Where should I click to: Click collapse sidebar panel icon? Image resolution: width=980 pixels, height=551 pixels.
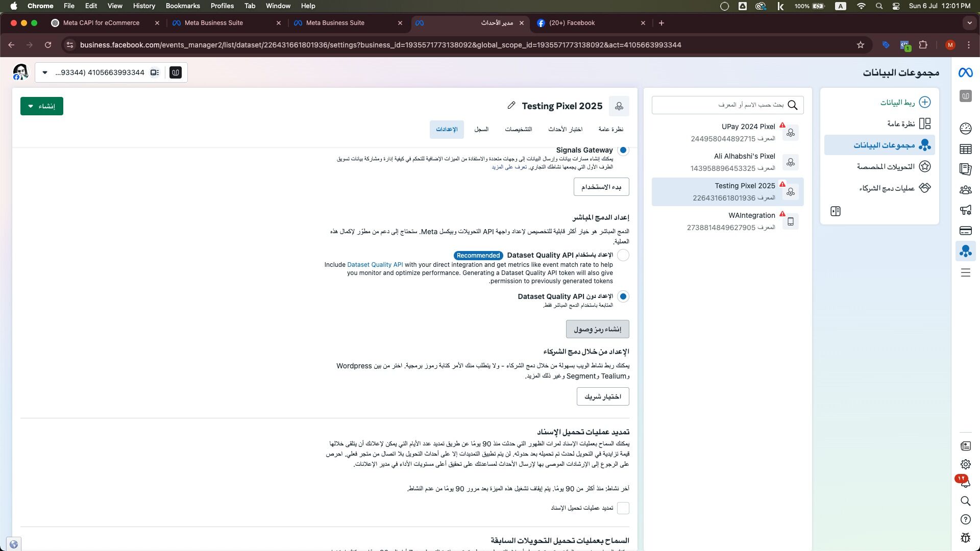(836, 211)
